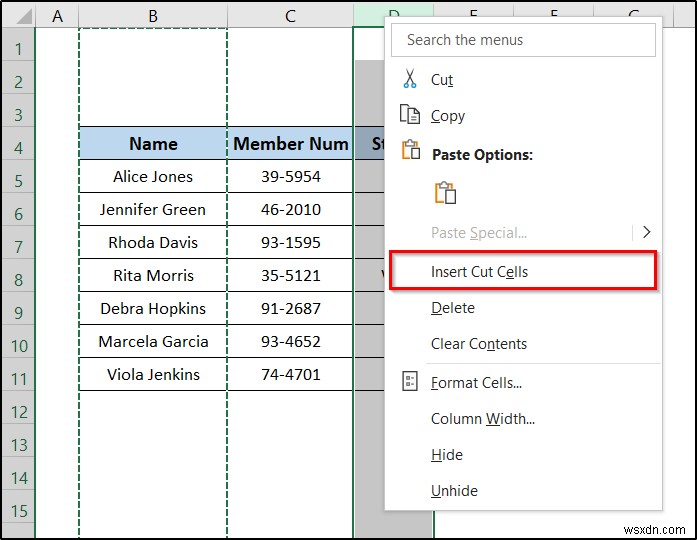Image resolution: width=697 pixels, height=540 pixels.
Task: Click the cell containing Rita Morris
Action: pyautogui.click(x=153, y=275)
